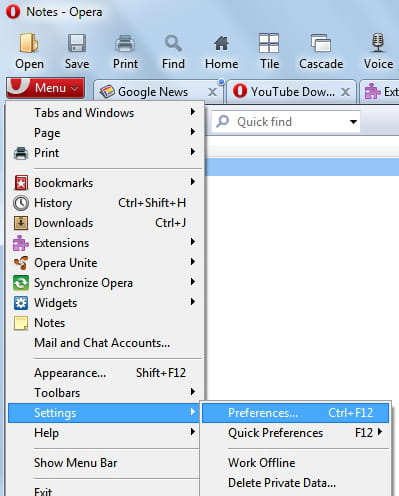The height and width of the screenshot is (496, 399).
Task: Expand the Tabs and Windows submenu arrow
Action: click(193, 112)
